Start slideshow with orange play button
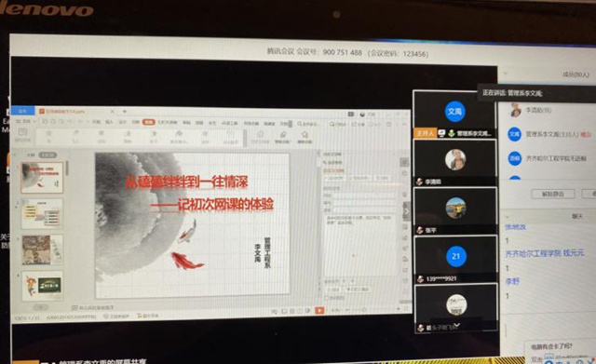 pos(319,310)
